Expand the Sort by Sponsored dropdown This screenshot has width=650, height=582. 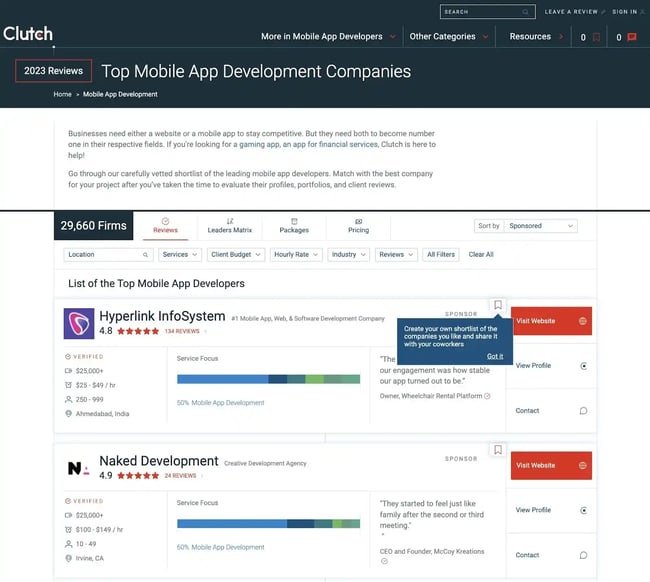point(540,226)
